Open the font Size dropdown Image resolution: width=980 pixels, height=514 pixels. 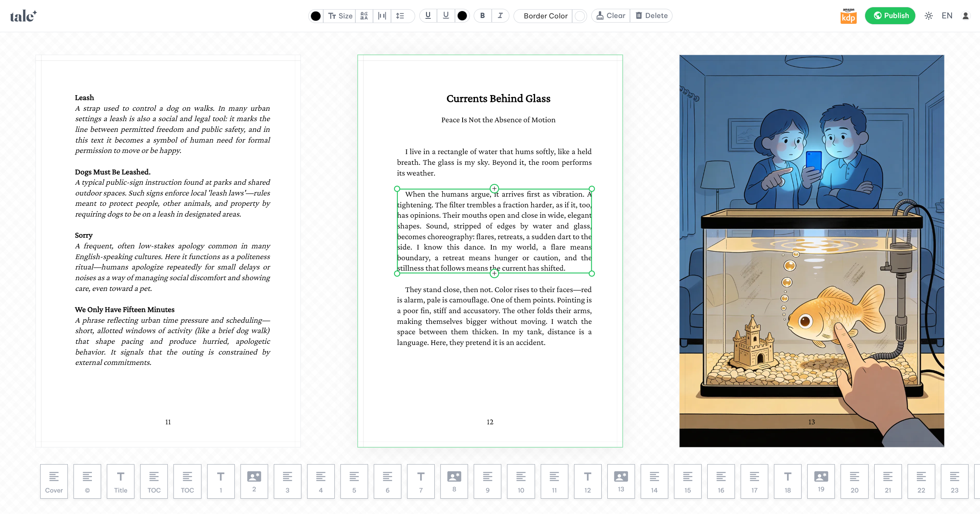click(x=340, y=16)
